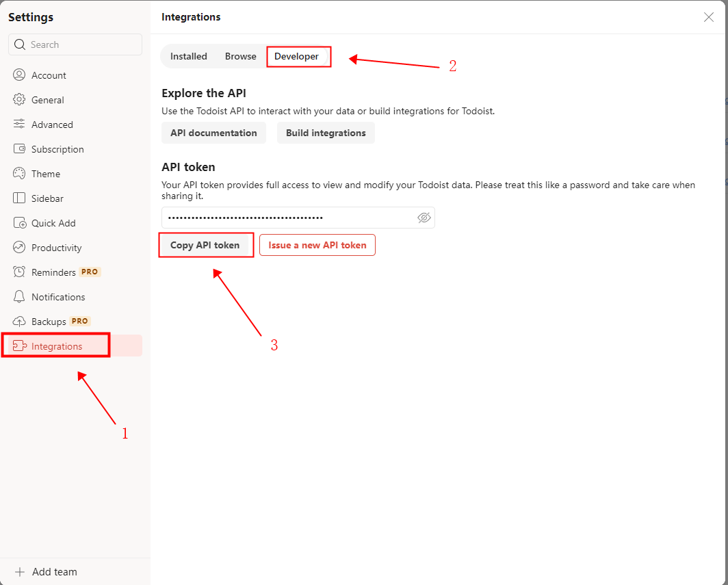Switch to the Browse tab
728x585 pixels.
pos(240,57)
